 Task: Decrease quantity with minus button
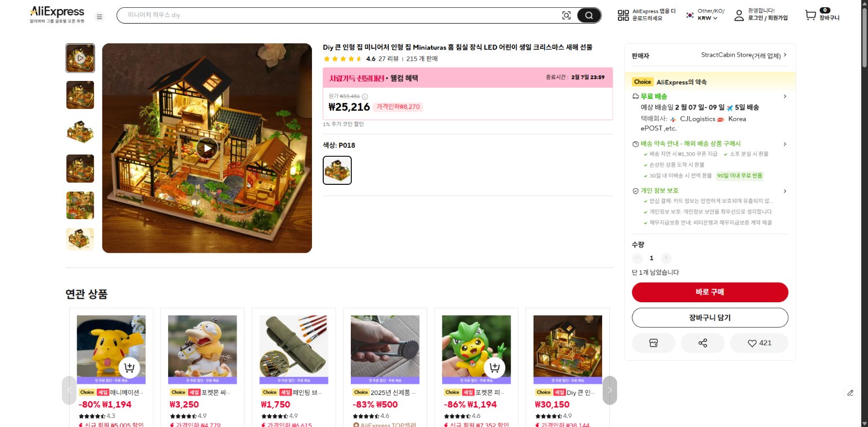[x=637, y=258]
